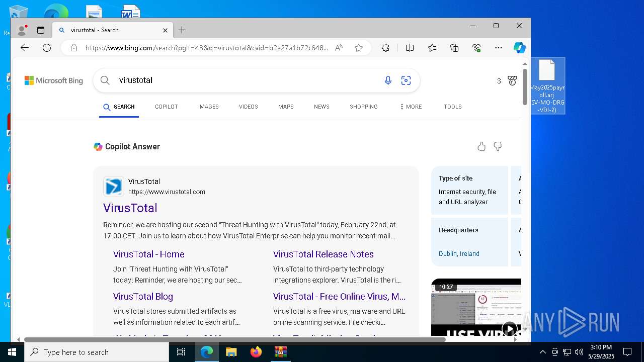Toggle split screen view icon
Viewport: 644px width, 362px height.
[410, 48]
